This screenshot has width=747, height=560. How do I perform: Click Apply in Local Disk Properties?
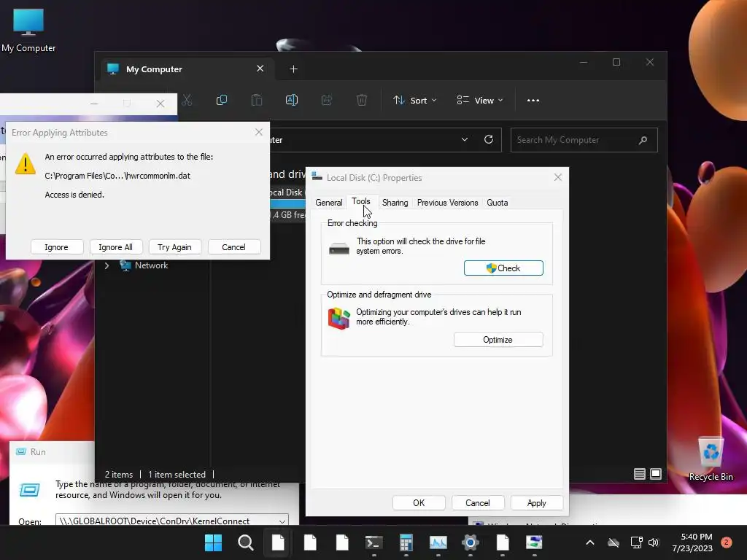click(536, 503)
